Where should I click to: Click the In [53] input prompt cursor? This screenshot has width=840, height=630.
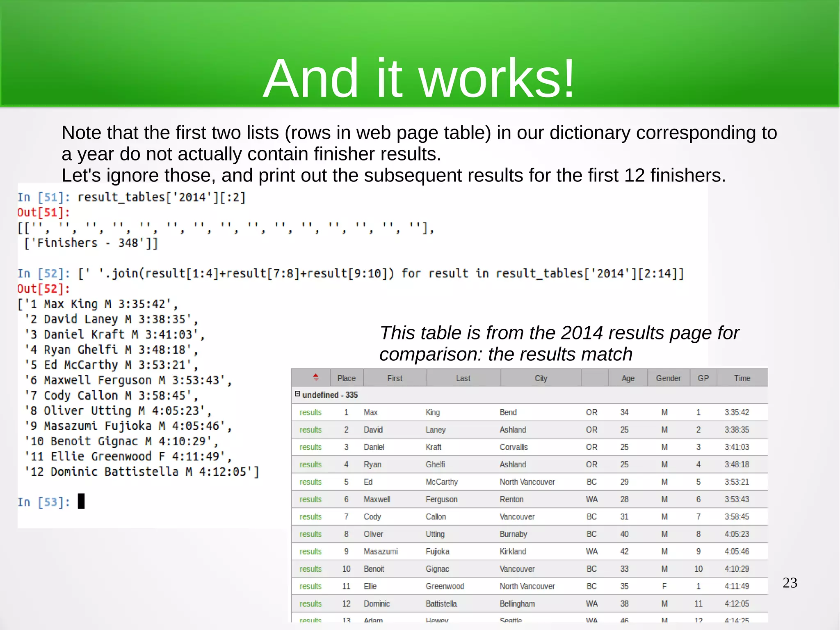[x=81, y=502]
